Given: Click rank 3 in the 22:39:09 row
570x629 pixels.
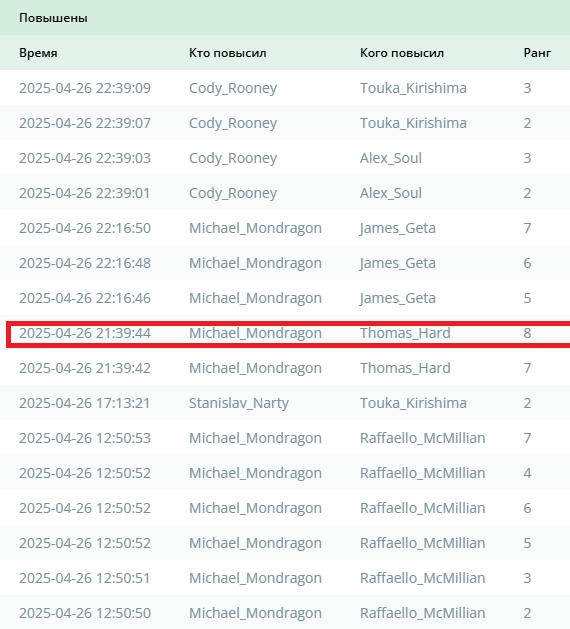Looking at the screenshot, I should point(527,88).
